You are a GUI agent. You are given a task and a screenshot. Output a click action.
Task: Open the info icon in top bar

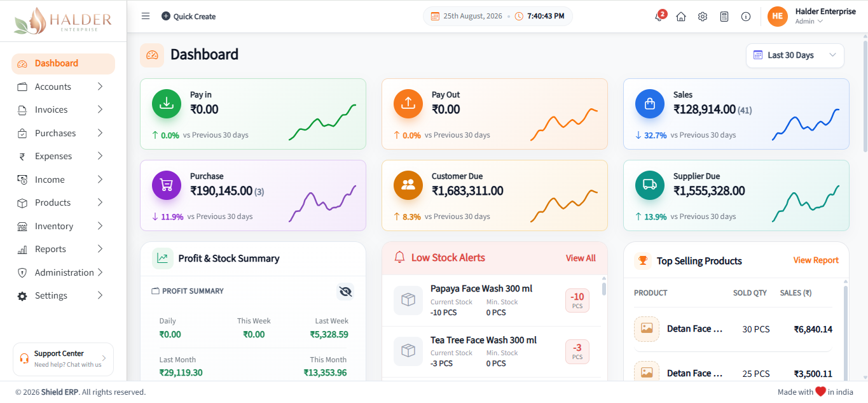[x=746, y=17]
